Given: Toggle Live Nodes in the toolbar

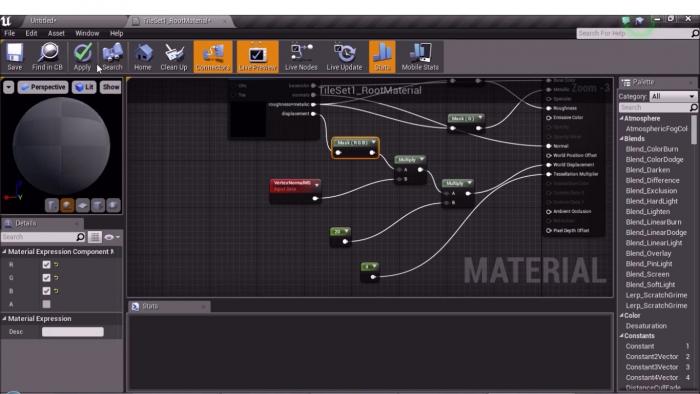Looking at the screenshot, I should 301,57.
